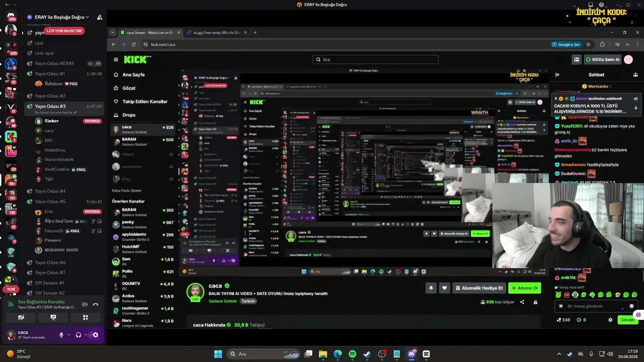Image resolution: width=644 pixels, height=362 pixels.
Task: Open Discord user settings gear
Action: click(x=96, y=335)
